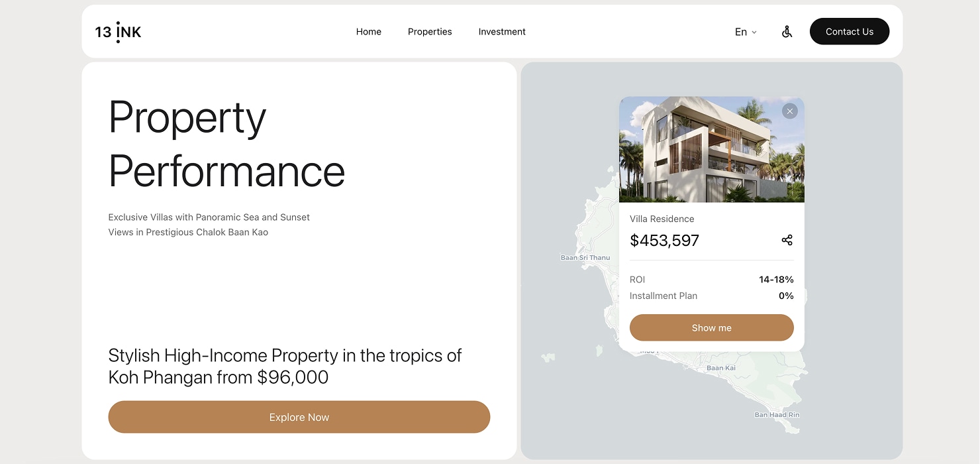This screenshot has height=464, width=980.
Task: Click Ban Haad Rin on the map
Action: coord(777,414)
